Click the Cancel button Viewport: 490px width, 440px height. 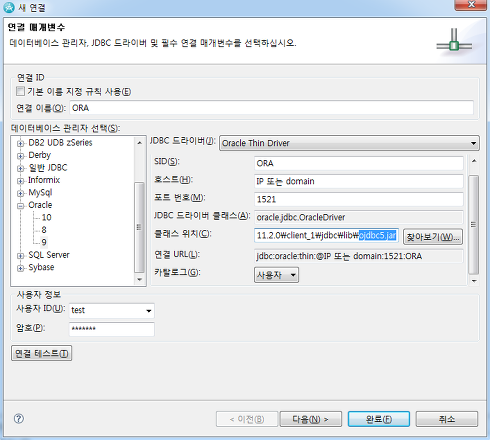point(447,419)
